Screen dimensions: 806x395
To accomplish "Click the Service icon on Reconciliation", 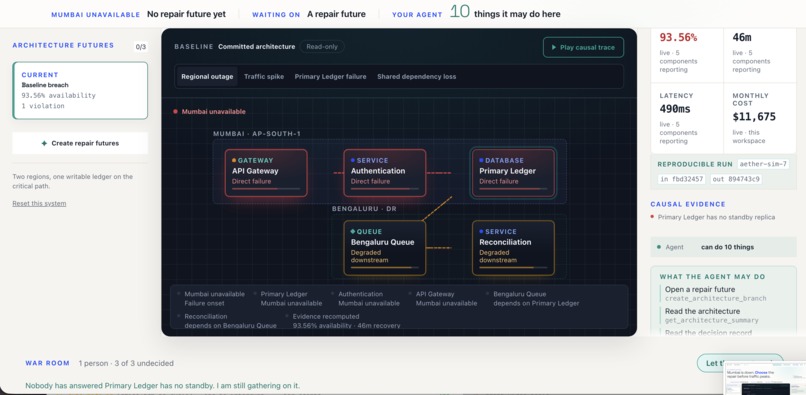I will click(482, 232).
